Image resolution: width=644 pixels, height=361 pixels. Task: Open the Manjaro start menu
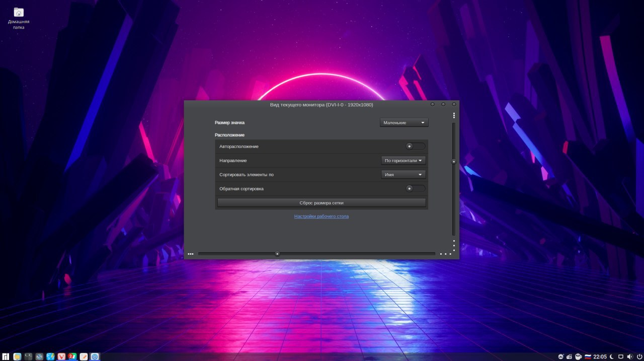click(6, 356)
